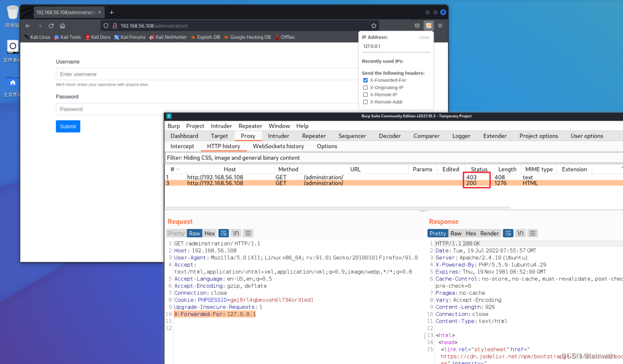Switch to Intercept sub-tab
623x364 pixels.
click(182, 146)
